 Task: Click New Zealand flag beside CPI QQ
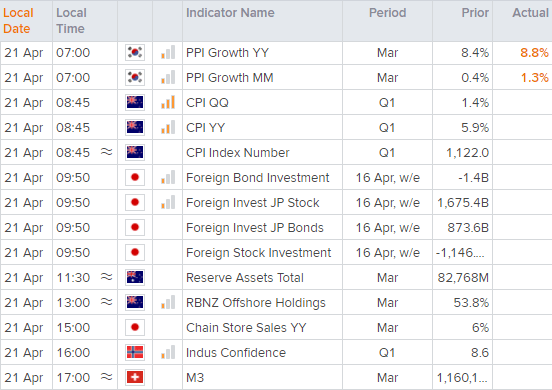pyautogui.click(x=135, y=103)
